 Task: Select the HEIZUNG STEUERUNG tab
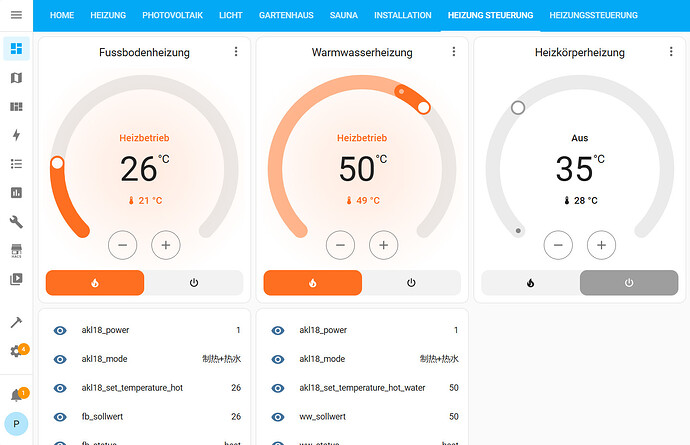[x=490, y=15]
